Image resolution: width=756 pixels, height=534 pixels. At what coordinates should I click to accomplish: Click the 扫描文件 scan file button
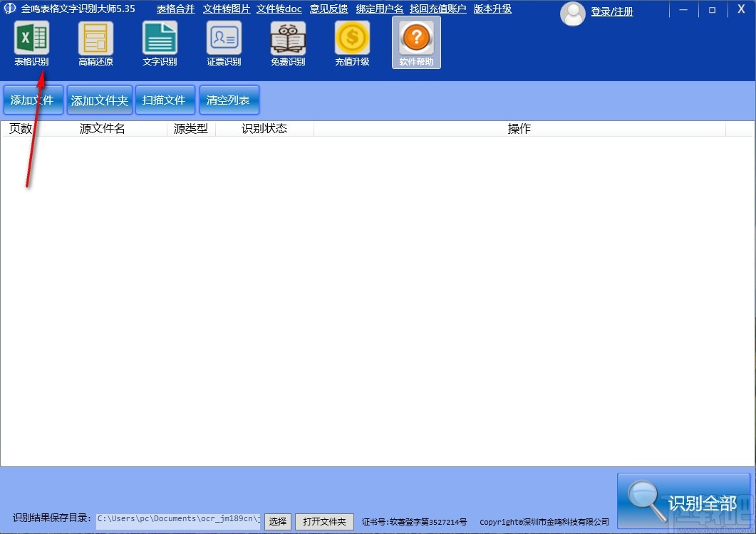pyautogui.click(x=165, y=100)
